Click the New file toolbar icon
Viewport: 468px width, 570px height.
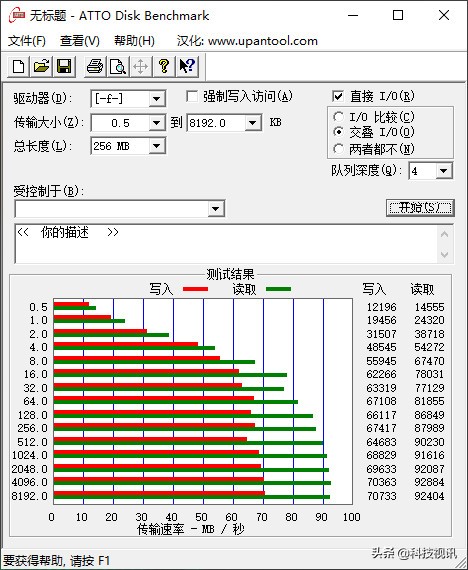click(x=19, y=67)
